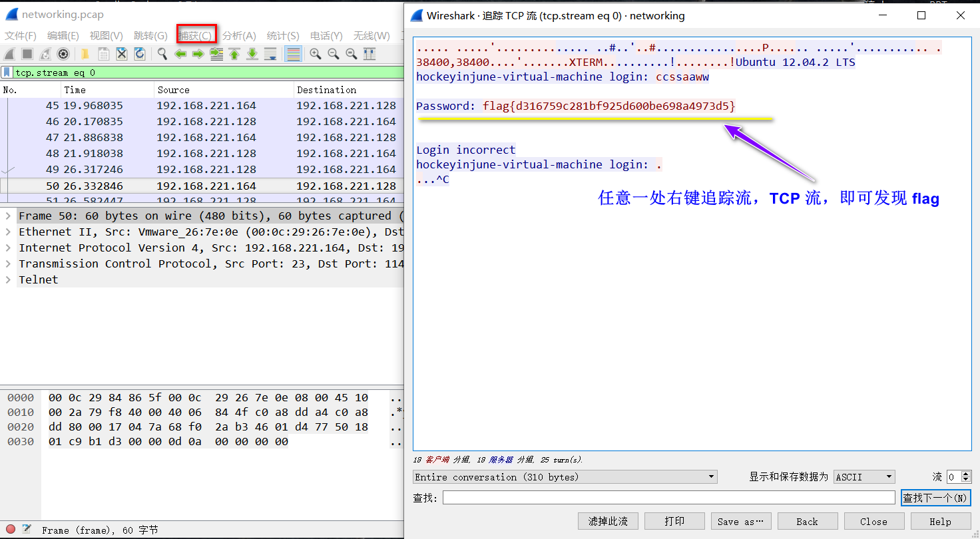Open the 捕获(C) menu
This screenshot has width=980, height=539.
(x=196, y=36)
